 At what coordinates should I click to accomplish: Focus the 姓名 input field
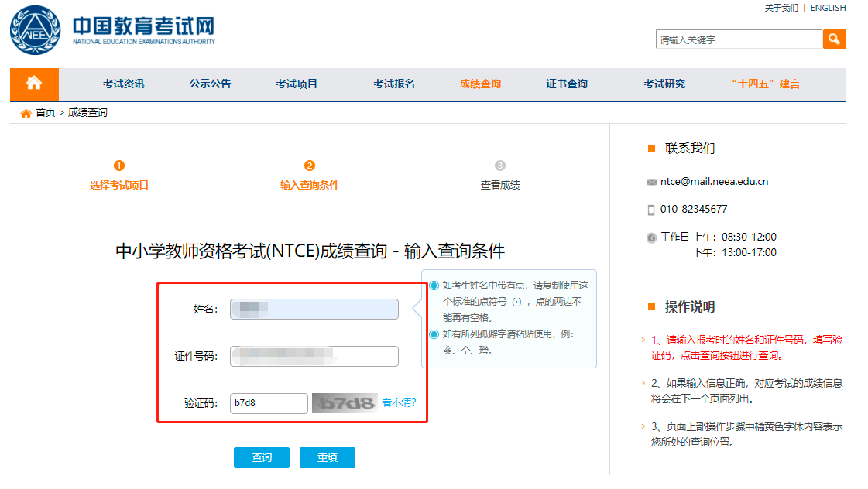point(314,309)
